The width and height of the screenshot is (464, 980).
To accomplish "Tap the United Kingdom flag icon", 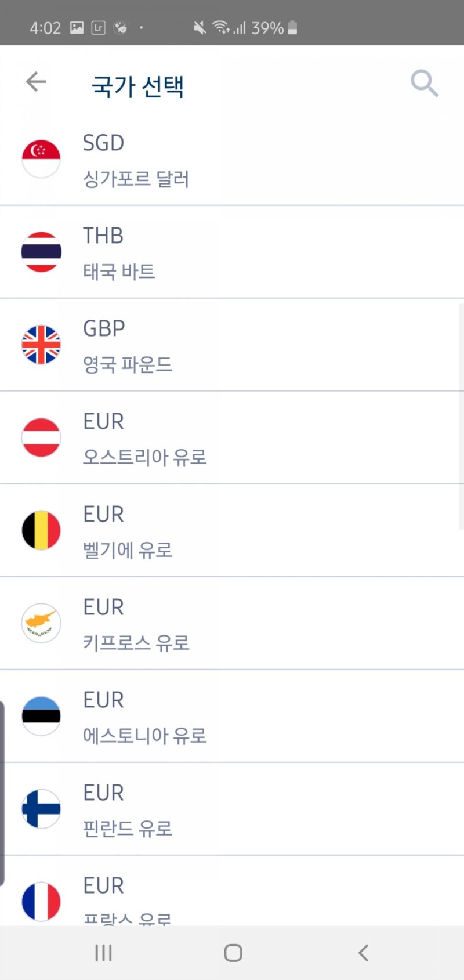I will (41, 345).
